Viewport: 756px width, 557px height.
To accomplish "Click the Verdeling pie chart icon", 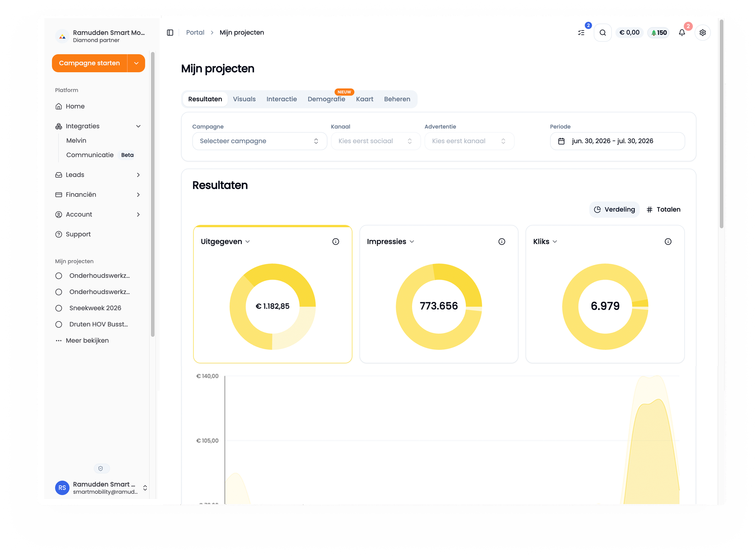I will pos(597,209).
